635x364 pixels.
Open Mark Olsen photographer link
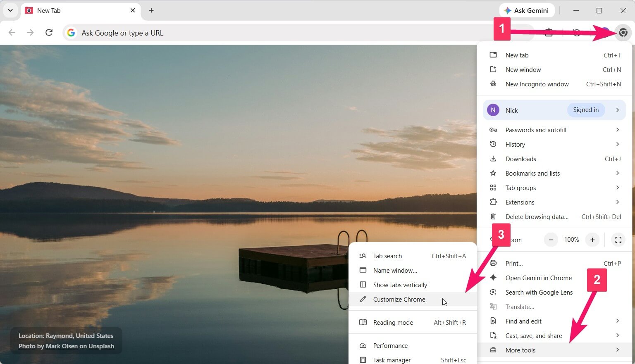(62, 346)
